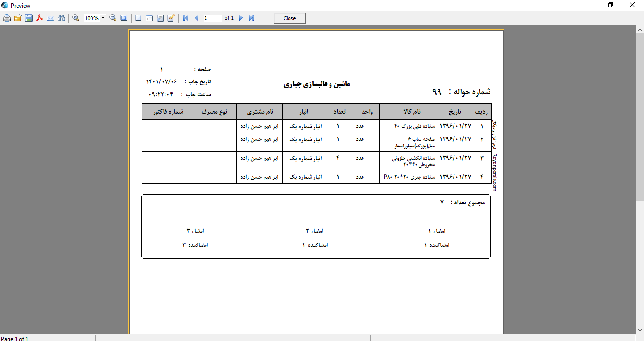Click the vertical Rayanpersis.com text
The image size is (644, 341).
click(x=495, y=172)
